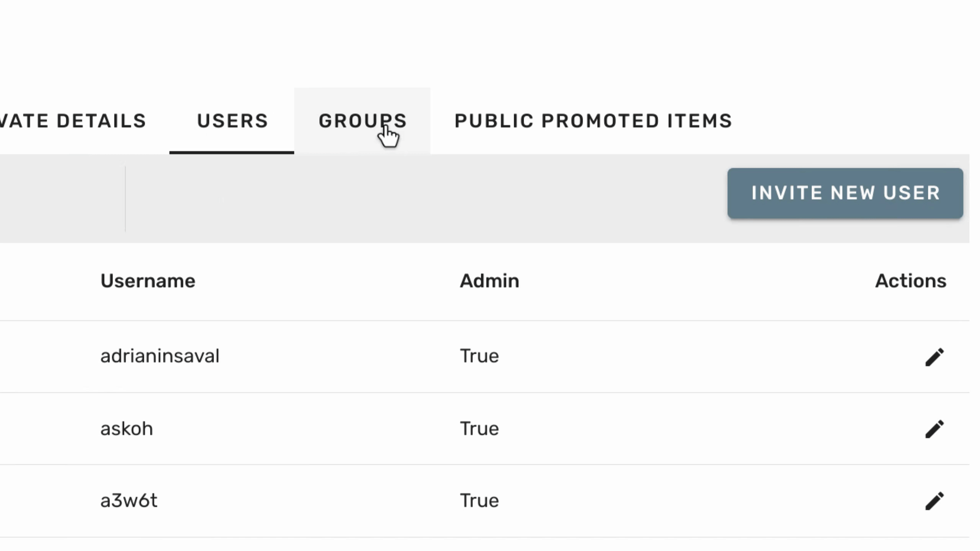Viewport: 980px width, 551px height.
Task: Open the Public Promoted Items tab
Action: [x=593, y=121]
